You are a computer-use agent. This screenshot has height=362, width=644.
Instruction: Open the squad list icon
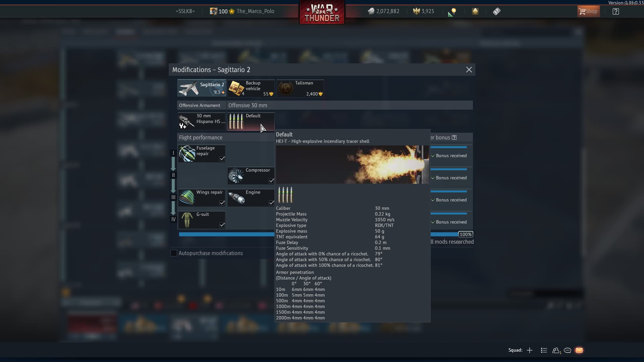(x=544, y=350)
